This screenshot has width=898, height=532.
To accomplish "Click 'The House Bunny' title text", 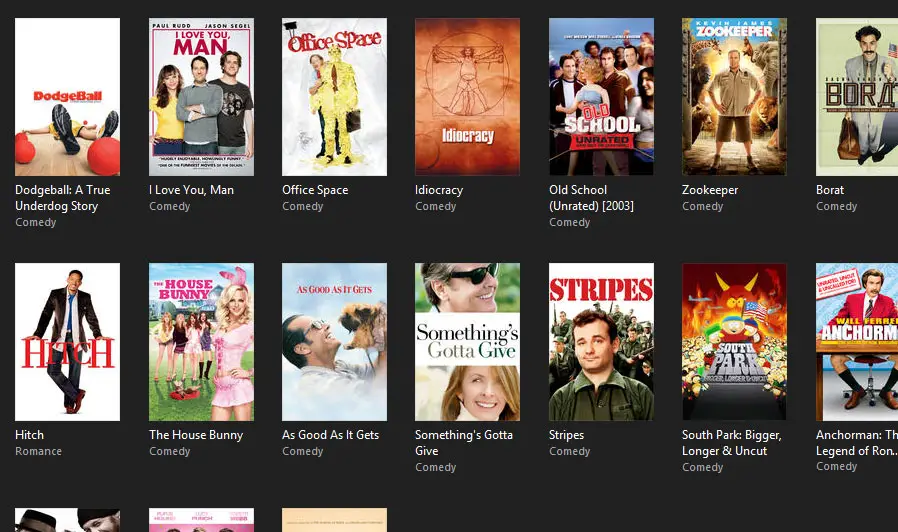I will (x=196, y=435).
